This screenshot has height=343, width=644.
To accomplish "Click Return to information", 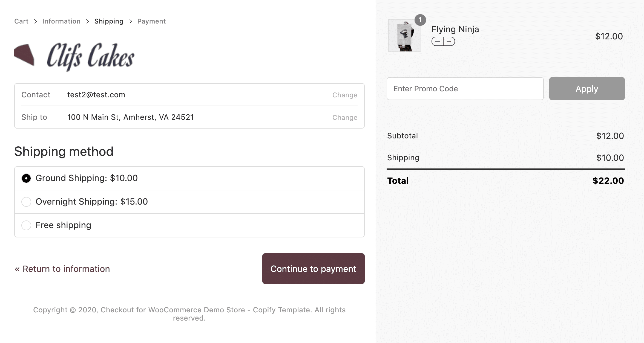I will pos(62,269).
